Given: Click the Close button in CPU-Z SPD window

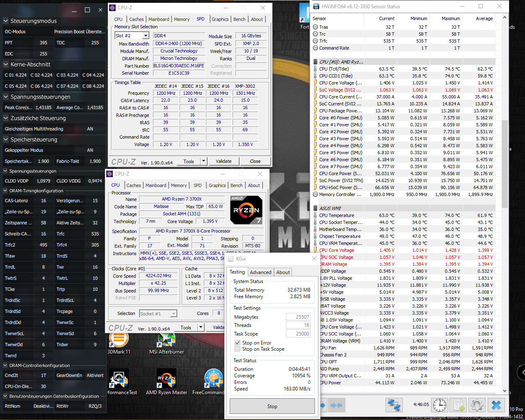Looking at the screenshot, I should tap(255, 161).
